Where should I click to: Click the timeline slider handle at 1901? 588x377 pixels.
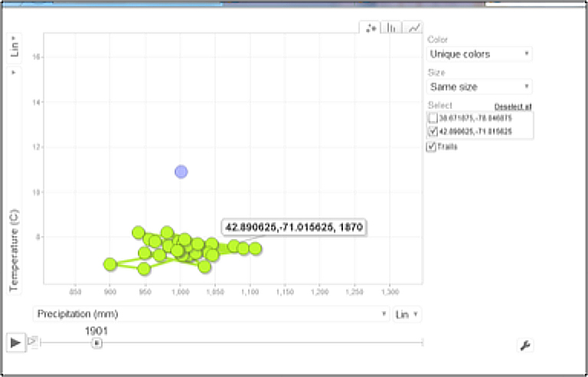coord(96,343)
